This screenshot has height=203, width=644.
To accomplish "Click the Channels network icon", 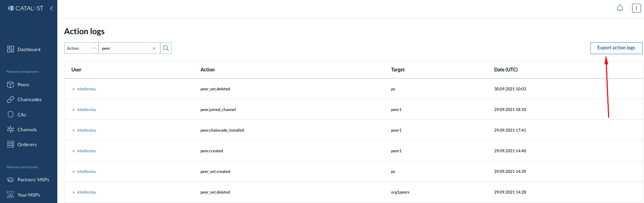I will click(11, 130).
